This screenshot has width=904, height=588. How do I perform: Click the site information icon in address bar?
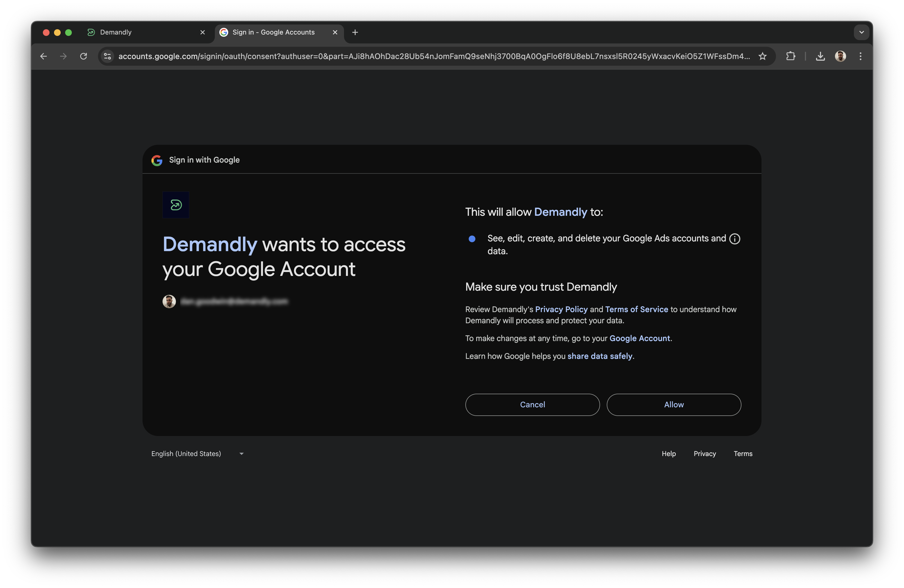(107, 56)
